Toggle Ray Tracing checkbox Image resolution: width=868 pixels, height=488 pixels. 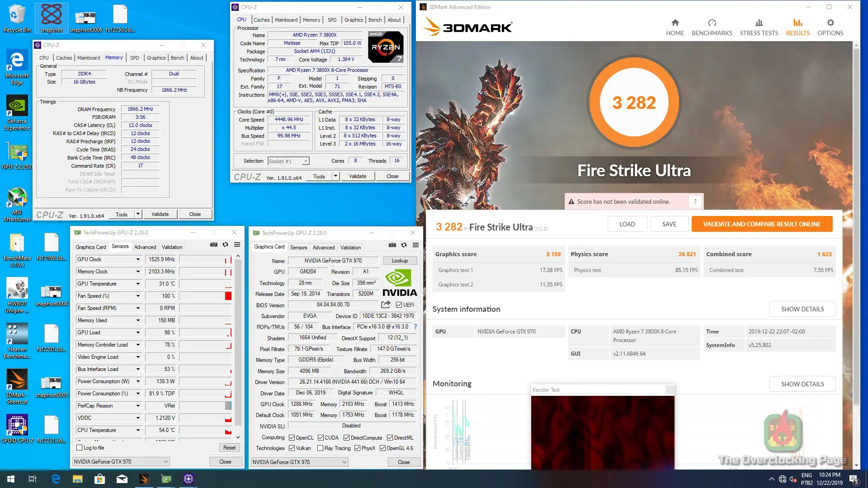point(320,448)
